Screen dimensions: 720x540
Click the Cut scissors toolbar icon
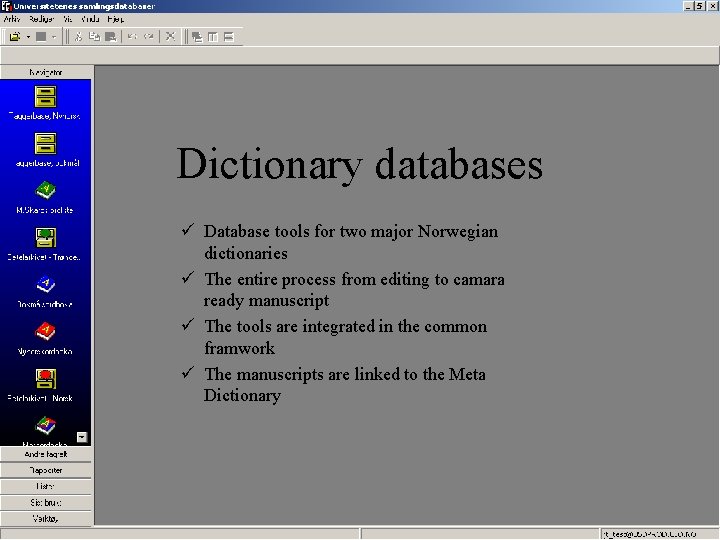[x=78, y=37]
